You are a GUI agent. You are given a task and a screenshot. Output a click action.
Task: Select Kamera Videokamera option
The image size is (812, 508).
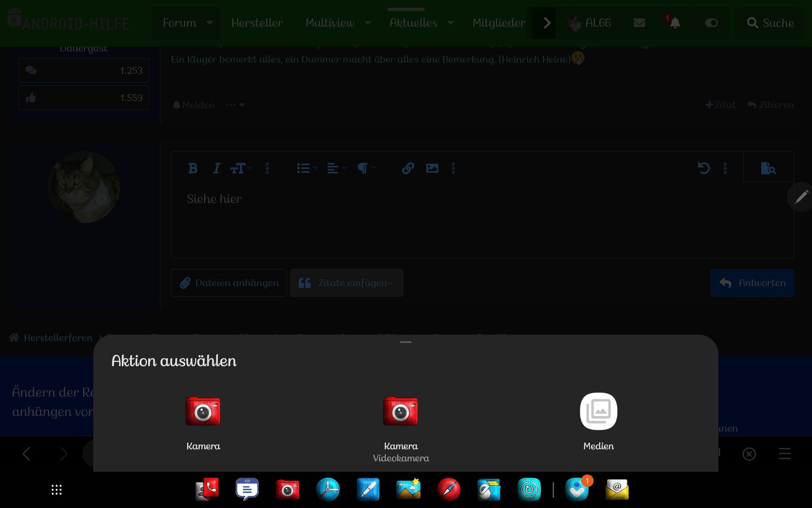[400, 412]
